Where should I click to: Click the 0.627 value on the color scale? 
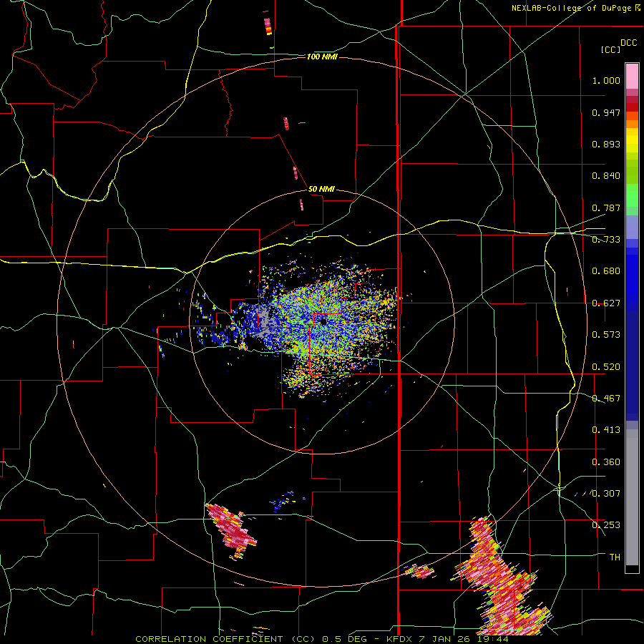(606, 303)
